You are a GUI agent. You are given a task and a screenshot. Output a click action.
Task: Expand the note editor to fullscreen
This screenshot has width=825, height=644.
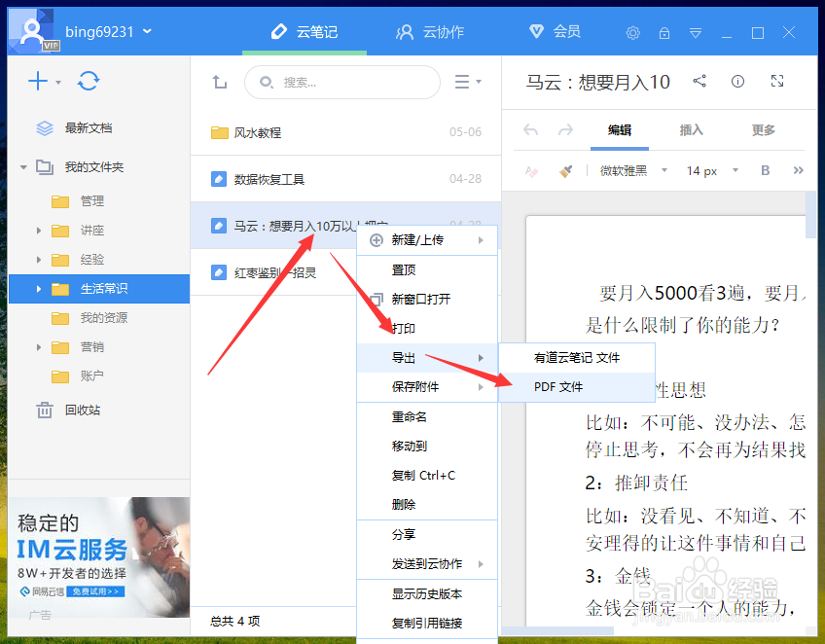click(x=776, y=82)
